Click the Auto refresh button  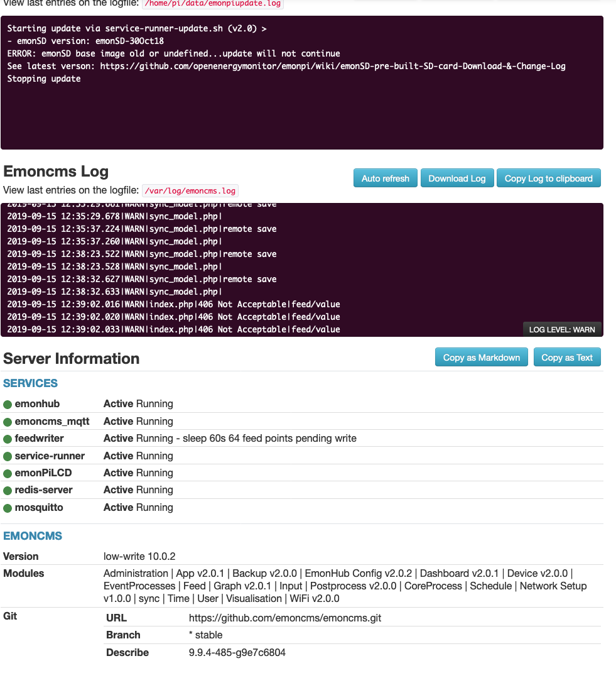click(x=386, y=178)
